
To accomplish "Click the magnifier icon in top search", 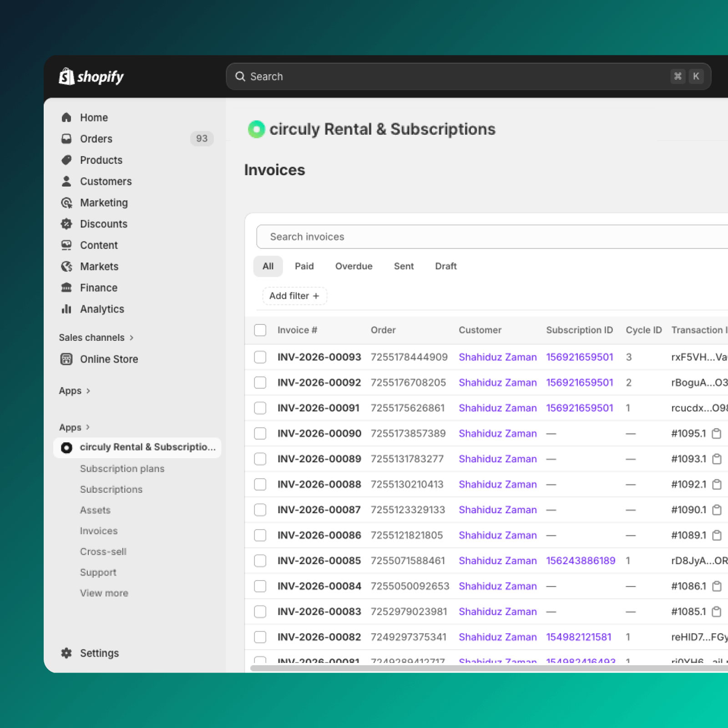I will coord(240,76).
